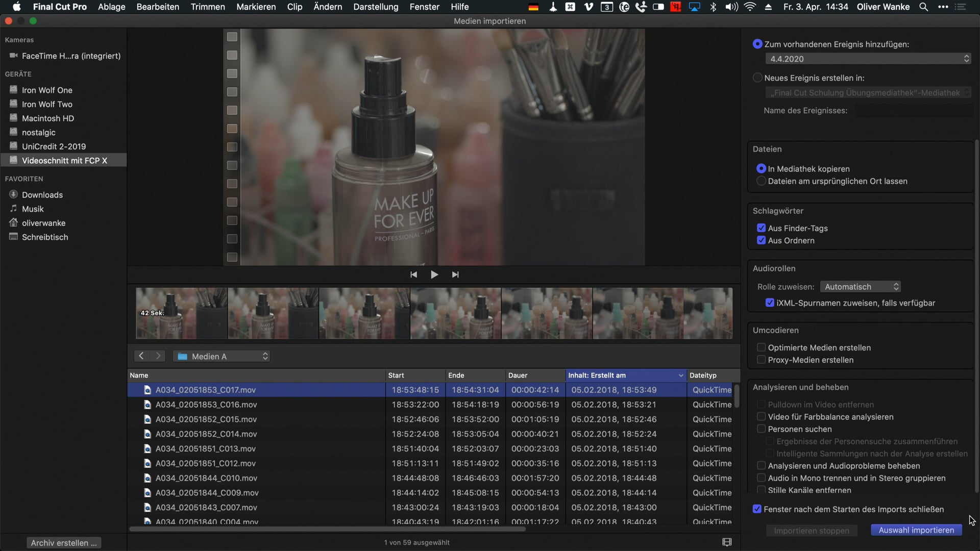Image resolution: width=980 pixels, height=551 pixels.
Task: Open Downloads favorite in sidebar
Action: click(x=42, y=195)
